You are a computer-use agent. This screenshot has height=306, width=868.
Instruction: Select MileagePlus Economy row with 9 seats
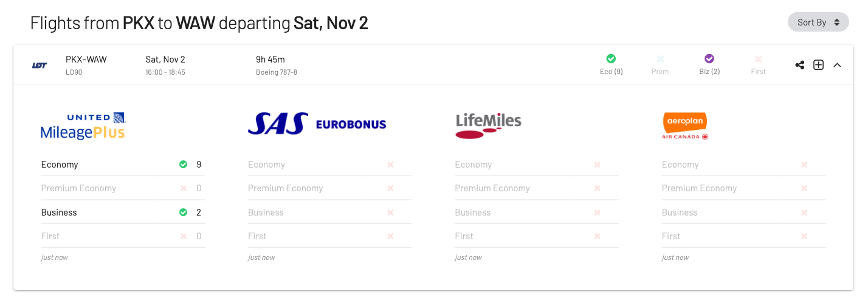click(x=123, y=165)
